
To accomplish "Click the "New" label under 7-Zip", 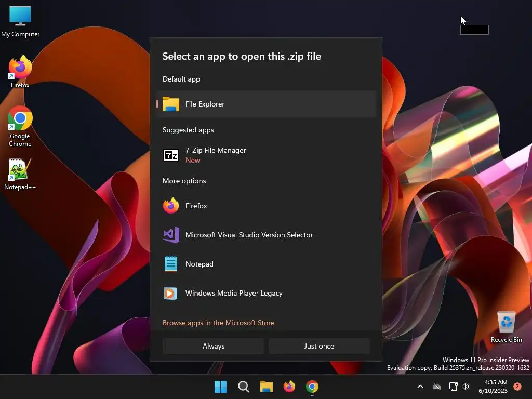I will point(193,160).
